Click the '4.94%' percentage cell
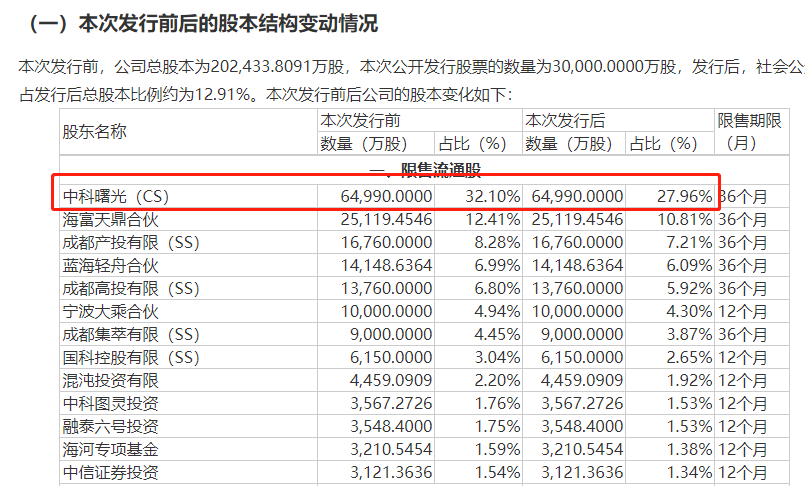This screenshot has width=805, height=486. 497,312
